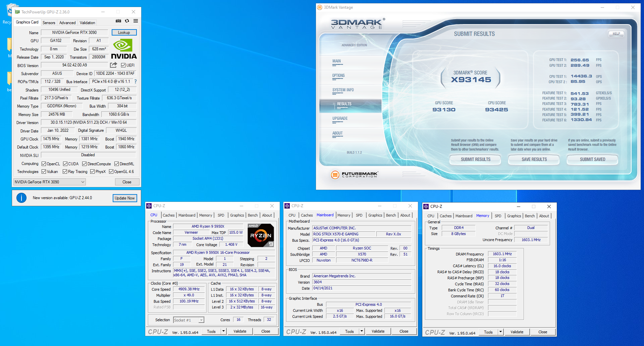This screenshot has height=346, width=644.
Task: Click the GPU name field NVIDIA GeForce RTX 3090
Action: pyautogui.click(x=74, y=33)
